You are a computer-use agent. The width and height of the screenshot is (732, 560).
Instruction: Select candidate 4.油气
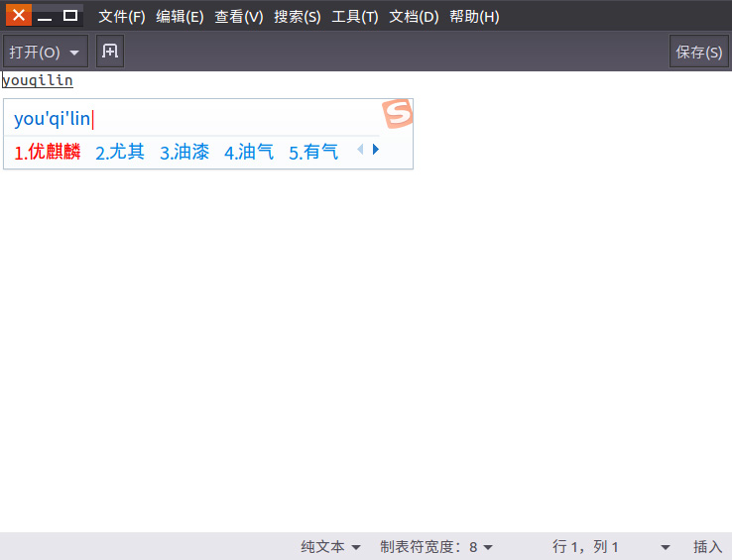click(249, 152)
